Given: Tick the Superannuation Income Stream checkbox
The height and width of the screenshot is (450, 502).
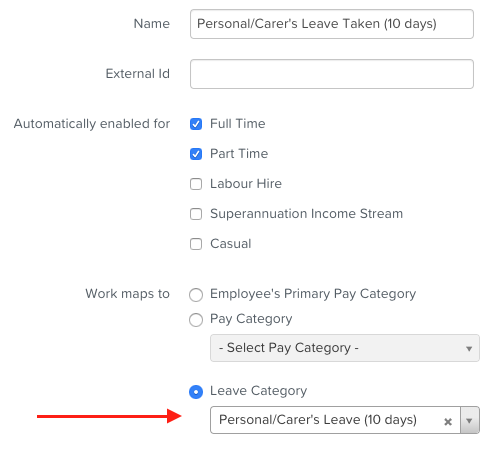Looking at the screenshot, I should (x=196, y=214).
